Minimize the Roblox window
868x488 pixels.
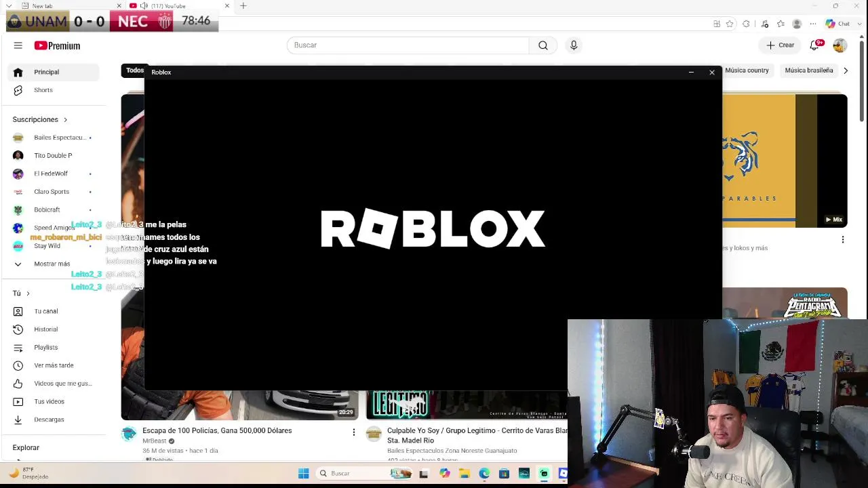tap(691, 73)
